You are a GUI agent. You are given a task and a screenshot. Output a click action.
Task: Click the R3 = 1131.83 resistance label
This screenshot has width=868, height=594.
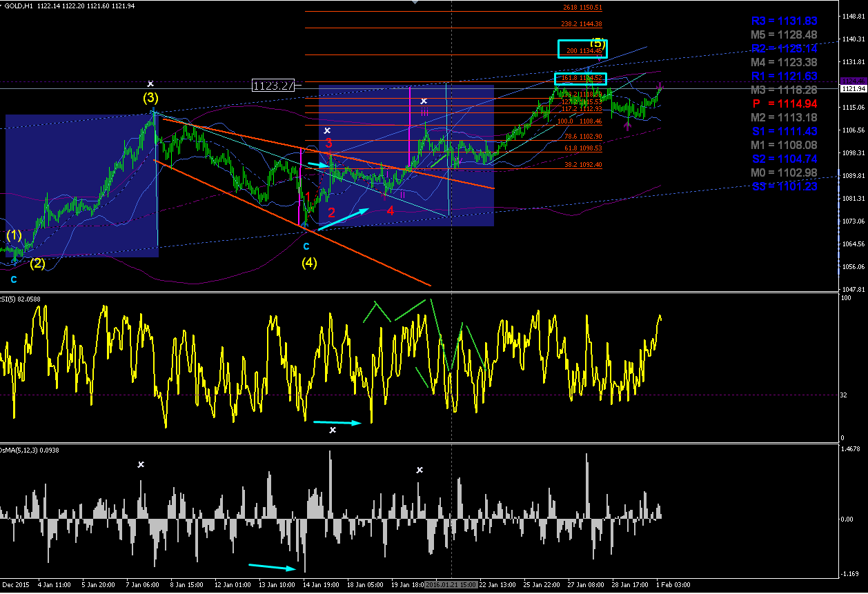coord(784,21)
